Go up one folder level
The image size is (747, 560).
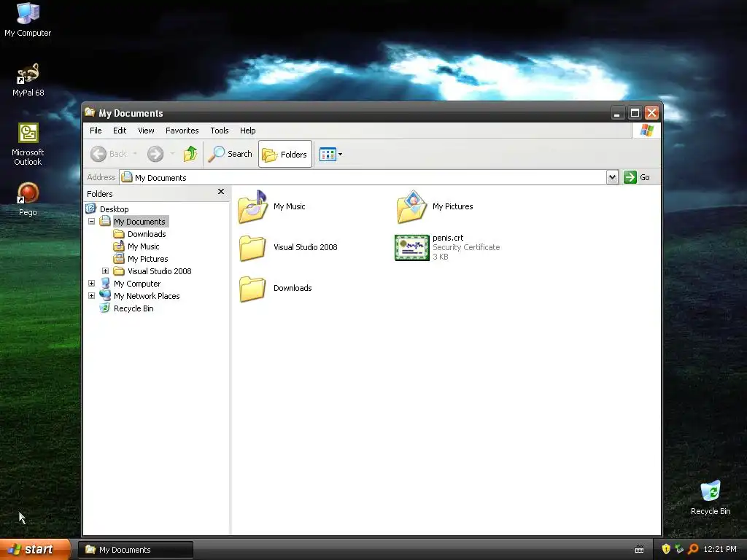190,154
